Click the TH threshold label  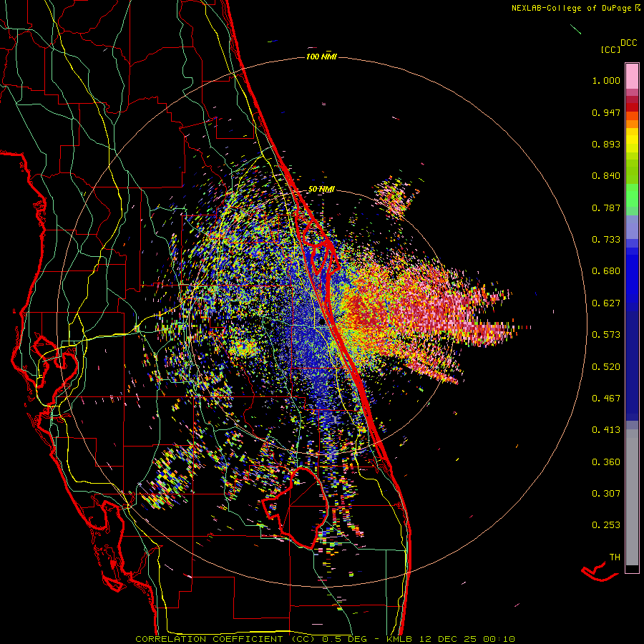[x=615, y=557]
